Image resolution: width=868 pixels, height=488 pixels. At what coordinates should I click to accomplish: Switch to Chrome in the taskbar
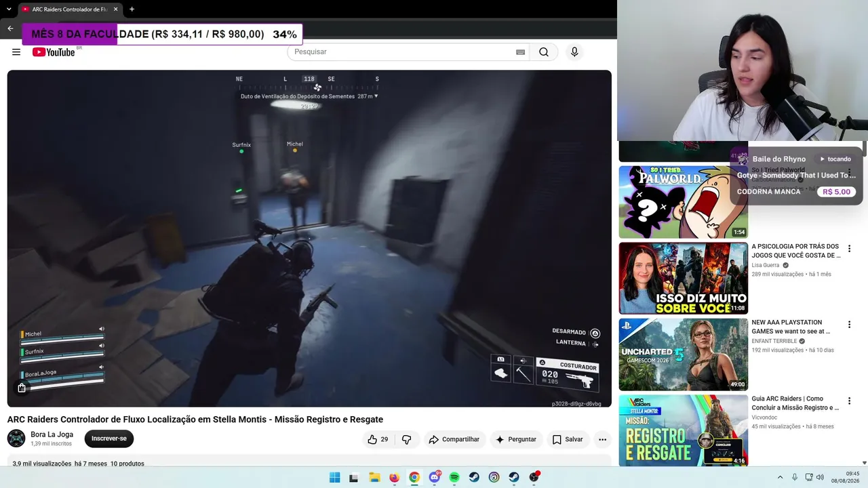[414, 477]
